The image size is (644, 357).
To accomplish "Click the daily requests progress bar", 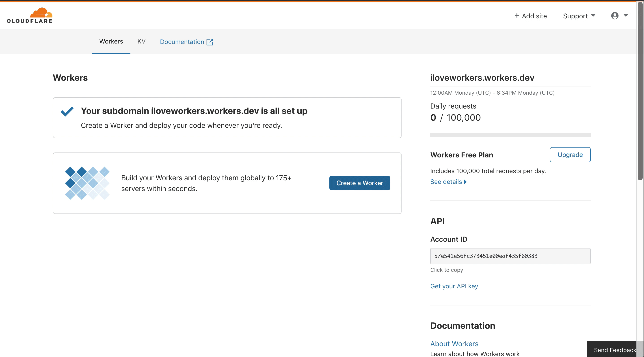I will click(510, 135).
